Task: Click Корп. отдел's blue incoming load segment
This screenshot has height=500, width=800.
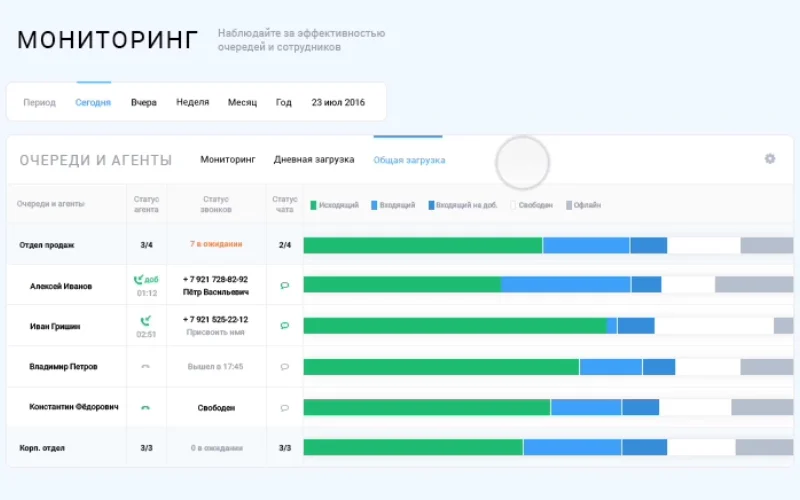Action: click(x=572, y=447)
